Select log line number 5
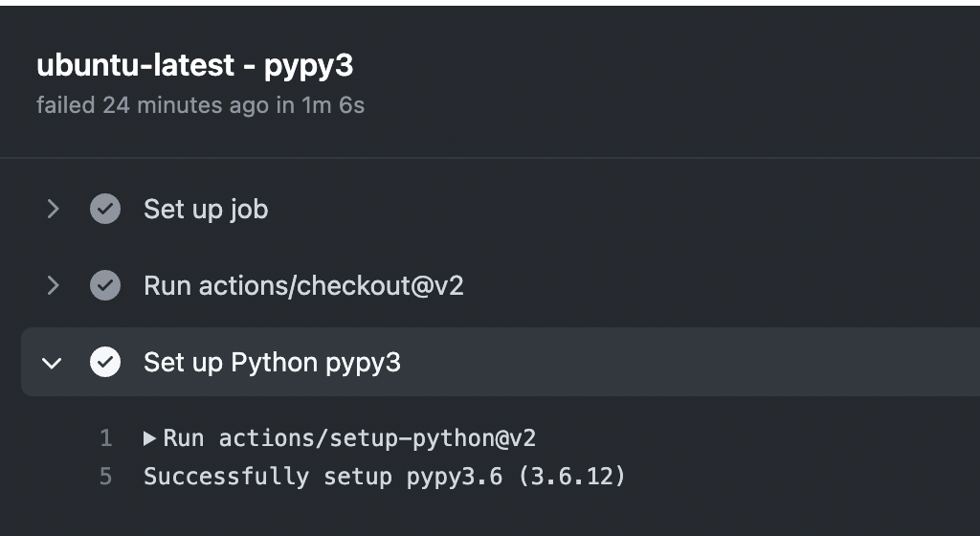The image size is (980, 536). [x=105, y=477]
